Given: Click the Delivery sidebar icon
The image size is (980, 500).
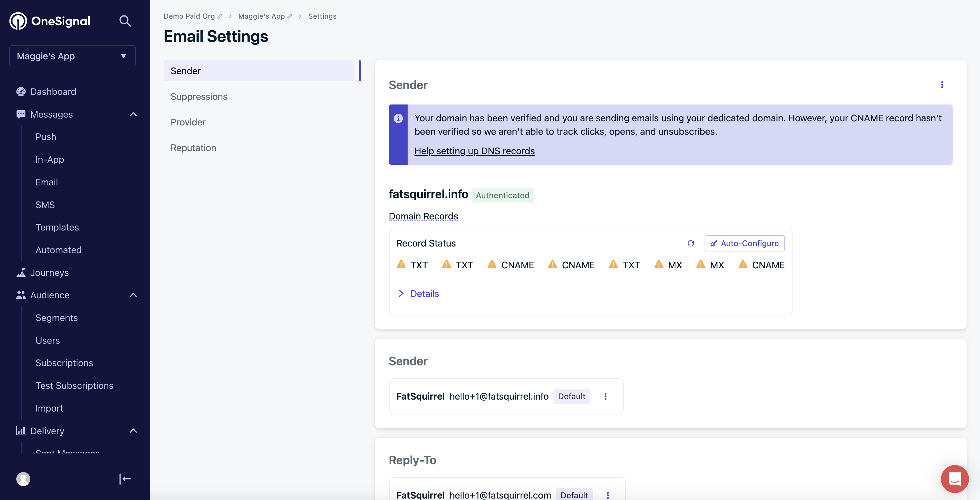Looking at the screenshot, I should tap(20, 431).
